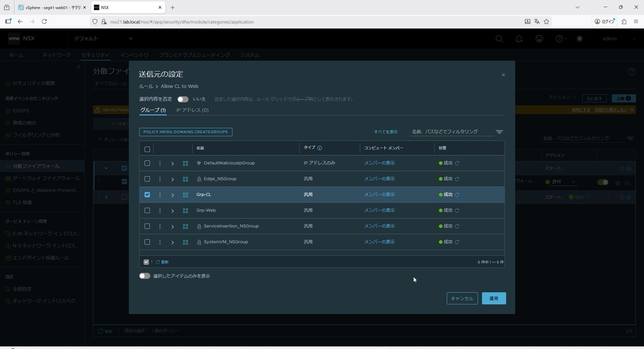Click the group icon for Grp-Web
Image resolution: width=644 pixels, height=349 pixels.
pos(186,210)
